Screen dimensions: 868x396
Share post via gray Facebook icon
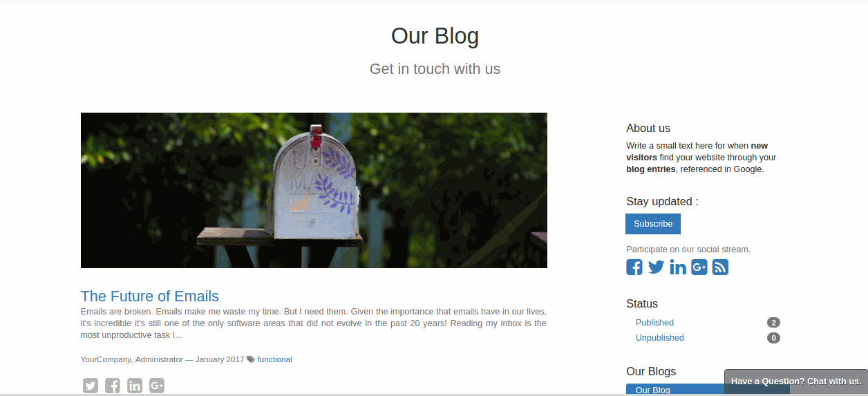(x=113, y=386)
